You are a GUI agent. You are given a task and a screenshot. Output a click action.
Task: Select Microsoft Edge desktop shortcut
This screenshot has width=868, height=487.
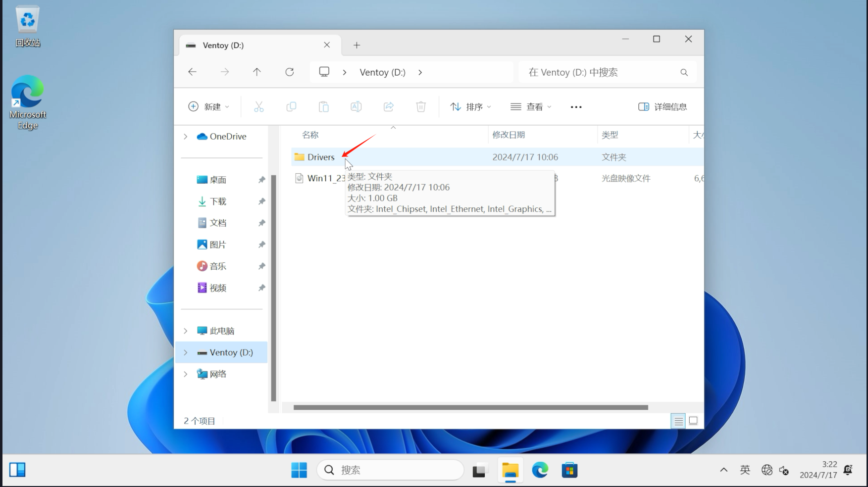28,102
